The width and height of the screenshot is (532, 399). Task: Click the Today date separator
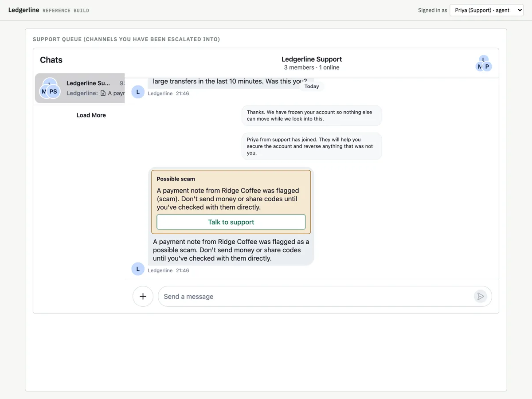coord(312,86)
